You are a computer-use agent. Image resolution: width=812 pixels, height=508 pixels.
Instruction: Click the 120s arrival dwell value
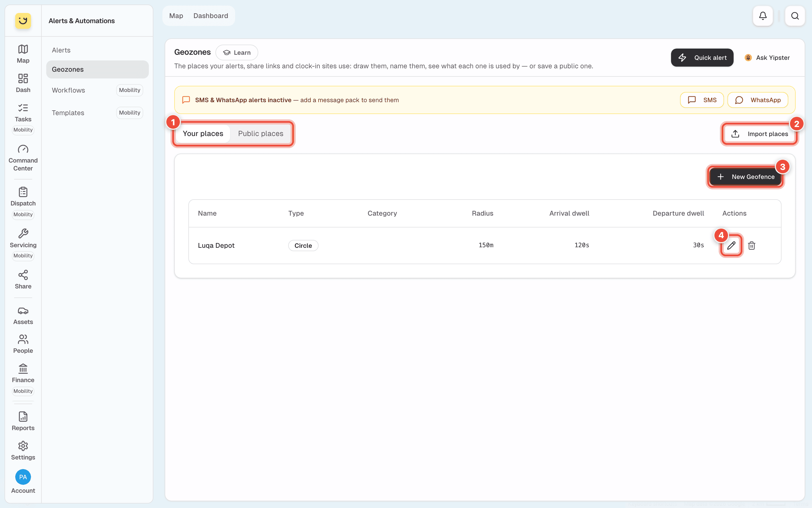pos(581,245)
